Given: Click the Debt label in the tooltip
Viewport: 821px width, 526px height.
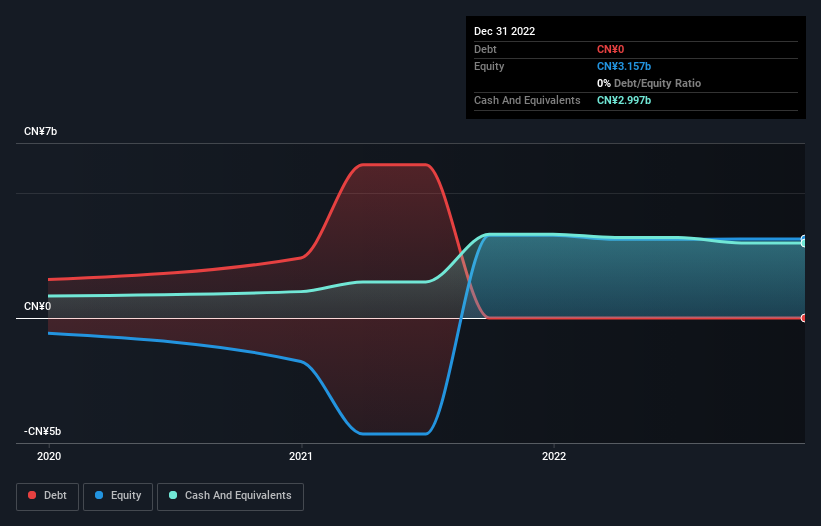Looking at the screenshot, I should pos(485,49).
